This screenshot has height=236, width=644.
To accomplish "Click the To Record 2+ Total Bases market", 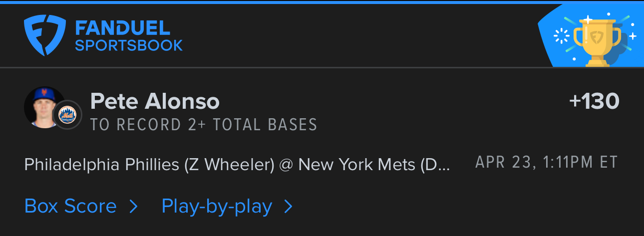I will pyautogui.click(x=204, y=124).
